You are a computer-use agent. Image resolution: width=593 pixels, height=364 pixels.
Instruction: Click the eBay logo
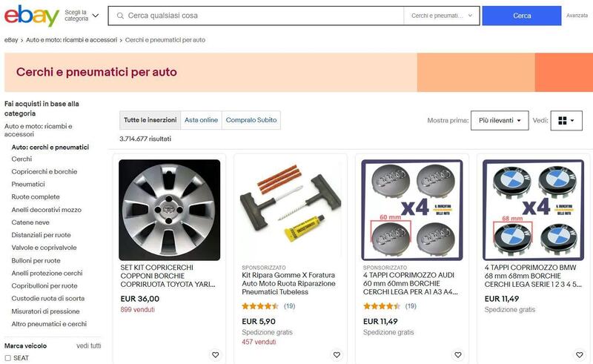click(x=31, y=16)
